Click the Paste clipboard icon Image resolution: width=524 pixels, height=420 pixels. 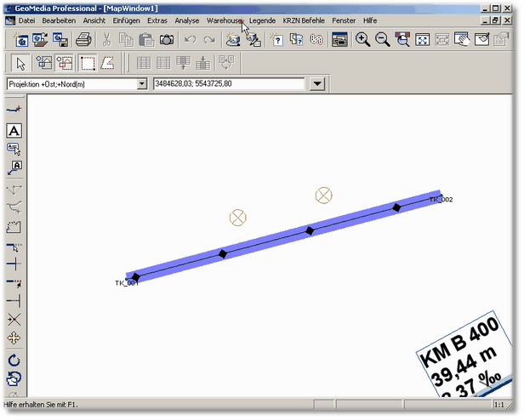(146, 39)
